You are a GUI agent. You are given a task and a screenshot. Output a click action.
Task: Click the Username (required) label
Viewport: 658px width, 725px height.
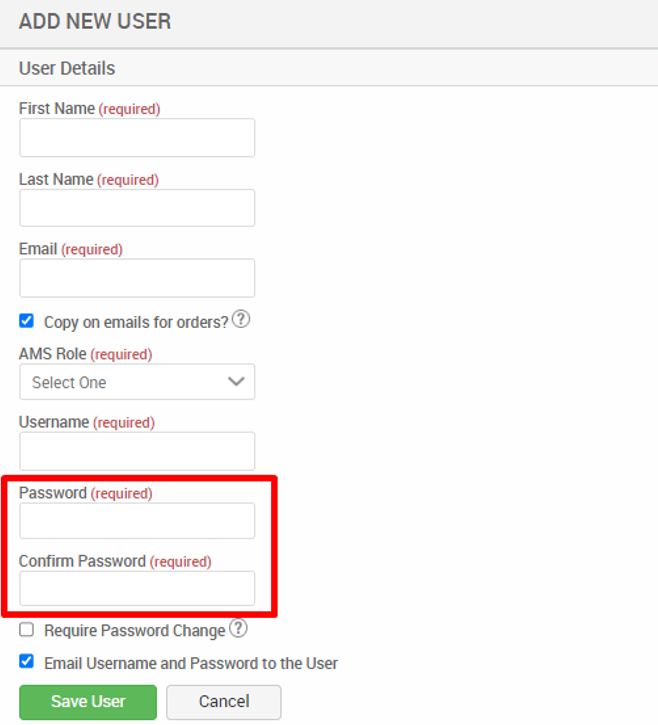click(86, 422)
